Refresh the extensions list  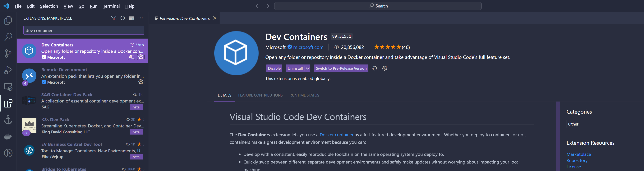122,18
